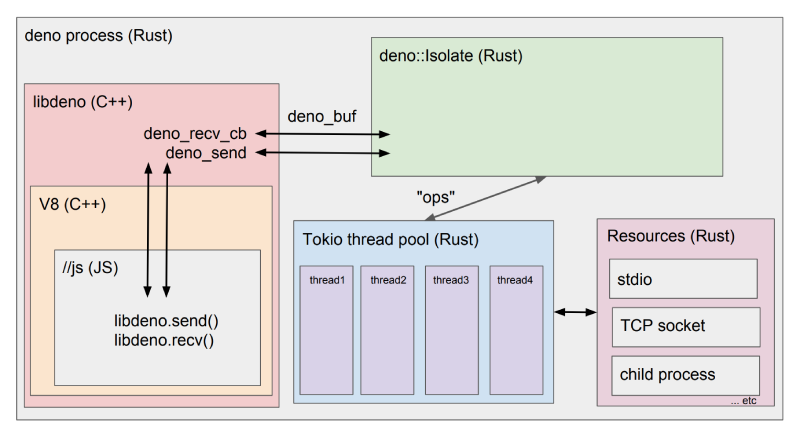Image resolution: width=800 pixels, height=430 pixels.
Task: Select the "deno::Isolate (Rust)" label
Action: (451, 56)
